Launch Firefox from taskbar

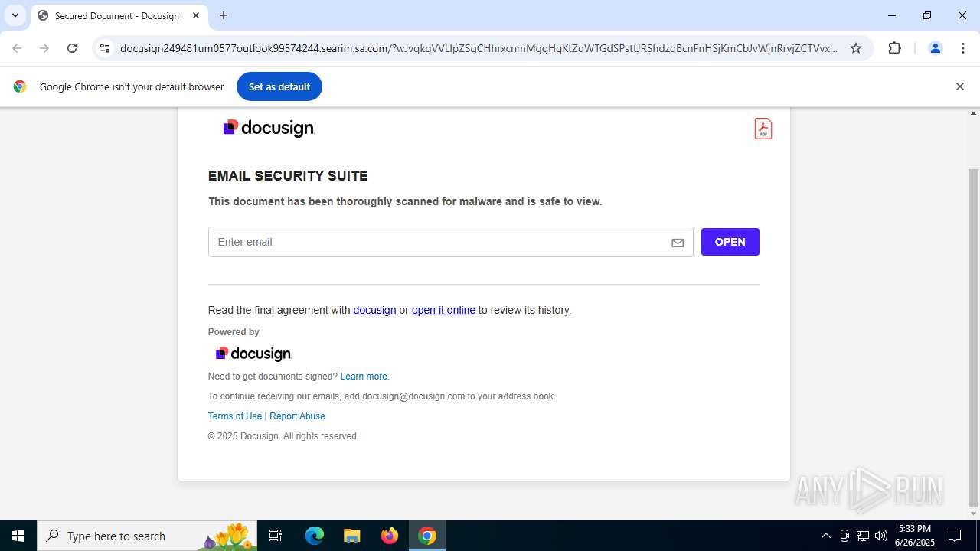tap(390, 536)
